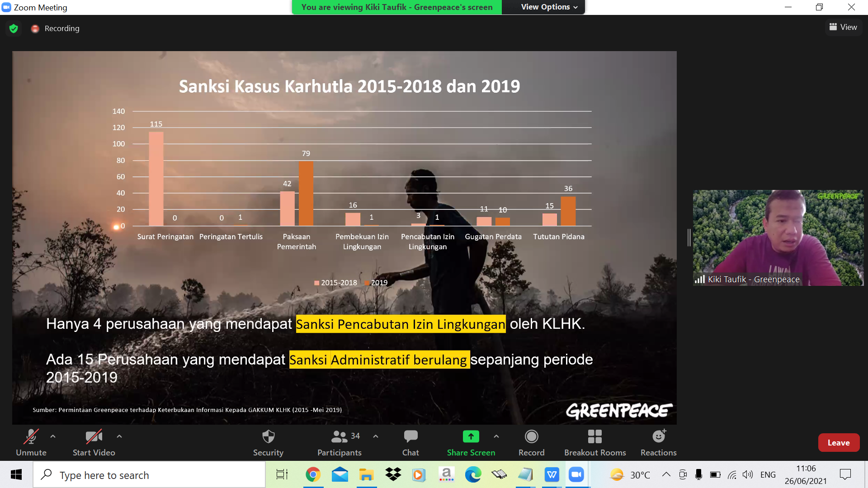Stop the active Recording indicator
The image size is (868, 488).
55,28
